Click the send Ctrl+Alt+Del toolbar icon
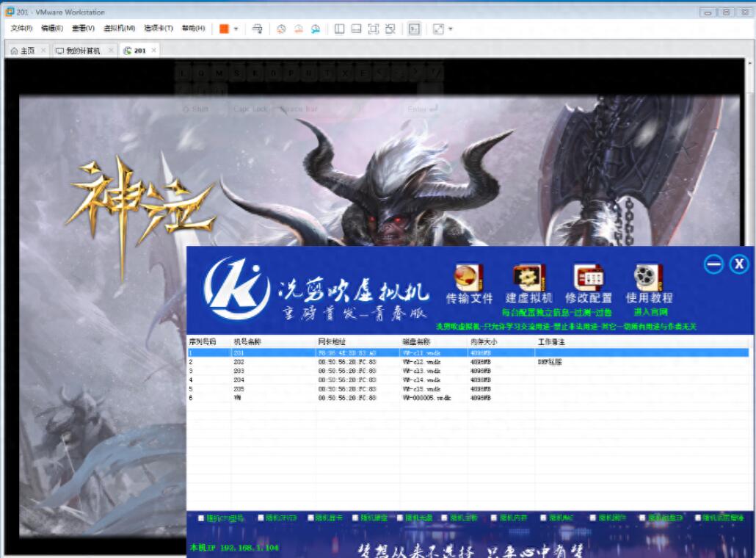 (x=258, y=29)
